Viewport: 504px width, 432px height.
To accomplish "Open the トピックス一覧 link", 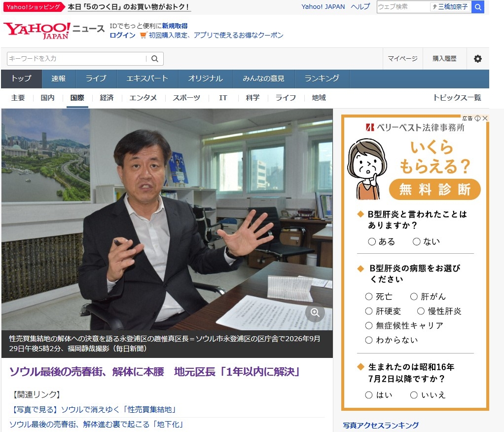I will (x=457, y=98).
